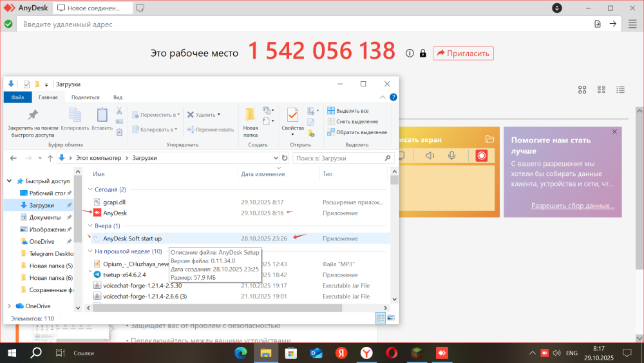Select Telegram Desktop in navigation pane
The image size is (644, 363).
(47, 253)
